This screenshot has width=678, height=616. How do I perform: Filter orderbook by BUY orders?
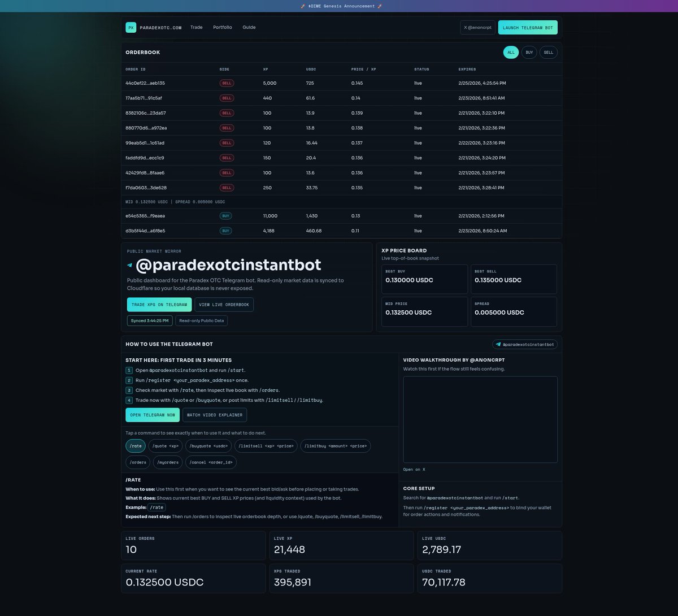point(529,53)
